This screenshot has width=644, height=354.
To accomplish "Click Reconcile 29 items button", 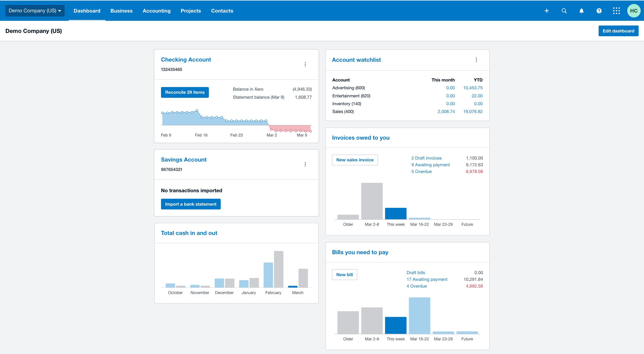I will click(185, 92).
